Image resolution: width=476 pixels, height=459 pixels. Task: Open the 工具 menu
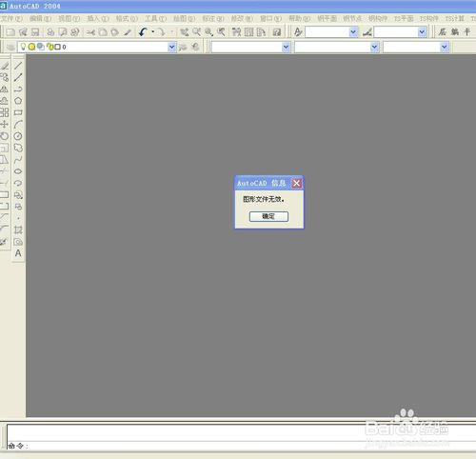(155, 19)
